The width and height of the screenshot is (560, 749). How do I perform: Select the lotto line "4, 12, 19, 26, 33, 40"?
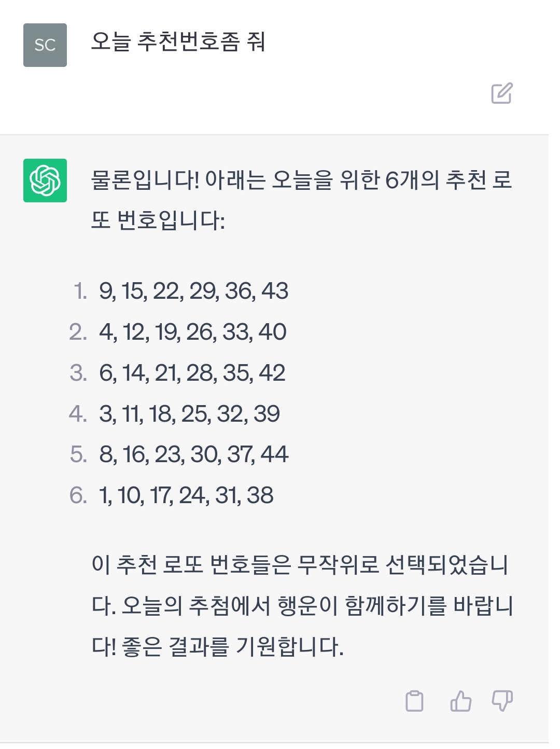[x=192, y=332]
